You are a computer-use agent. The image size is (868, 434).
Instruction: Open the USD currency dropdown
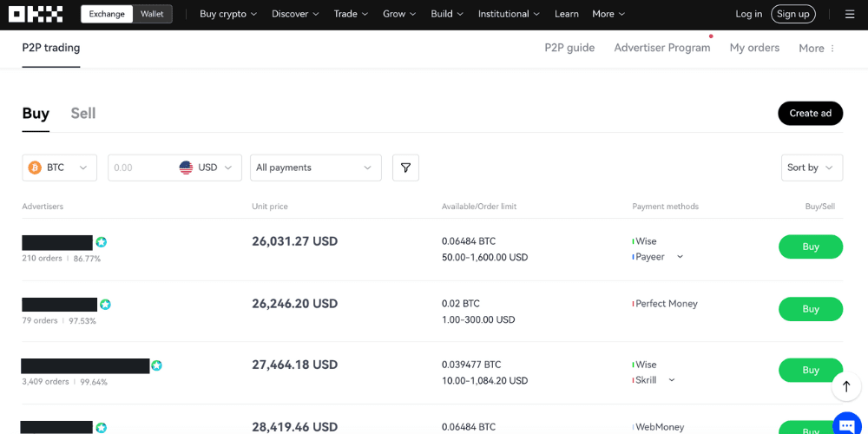click(x=209, y=168)
